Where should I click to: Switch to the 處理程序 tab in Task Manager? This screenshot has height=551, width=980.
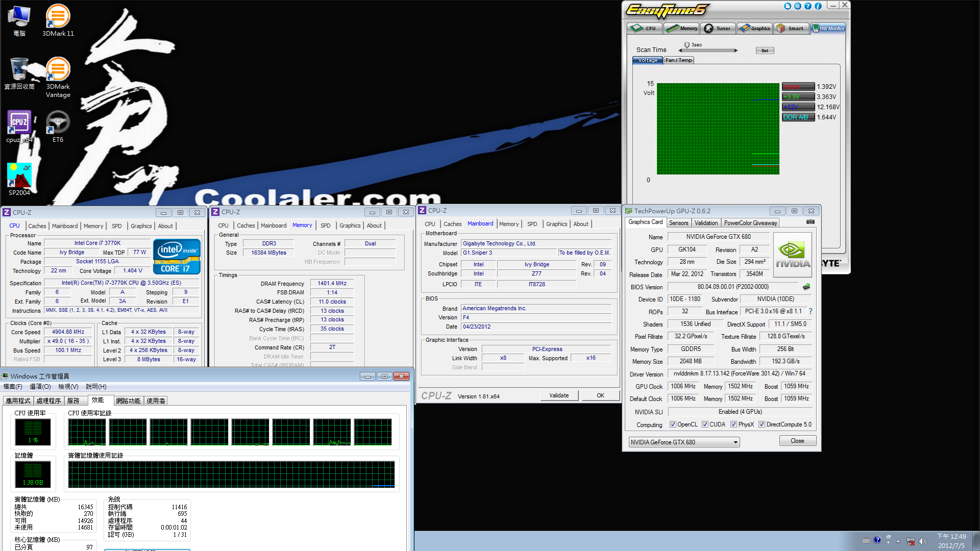point(48,401)
